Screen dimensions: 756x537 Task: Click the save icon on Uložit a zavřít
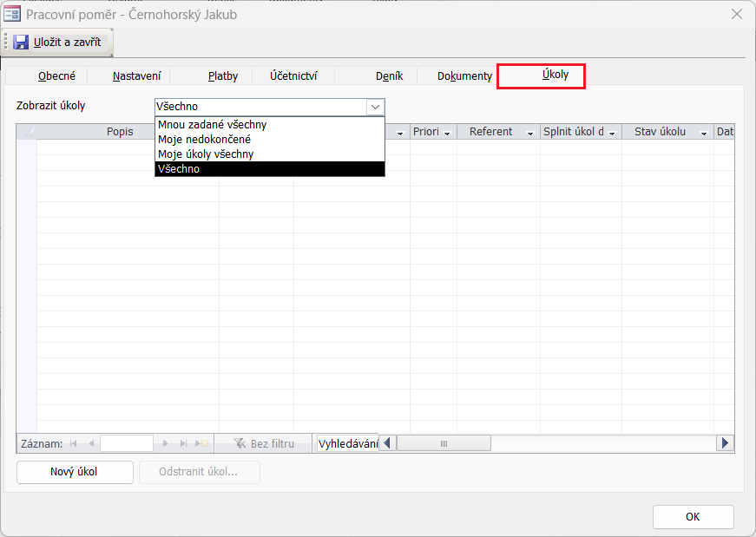[21, 42]
